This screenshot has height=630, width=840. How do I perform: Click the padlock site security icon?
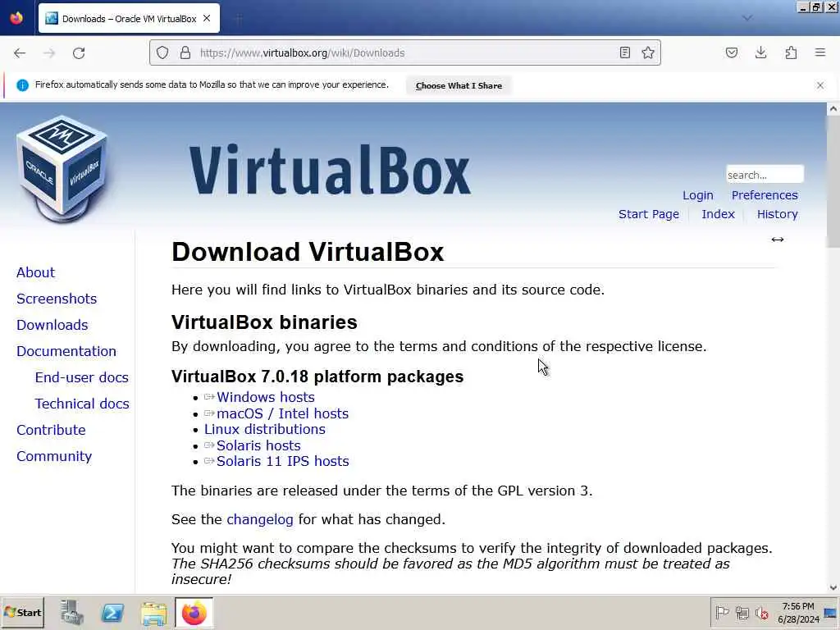pos(185,52)
